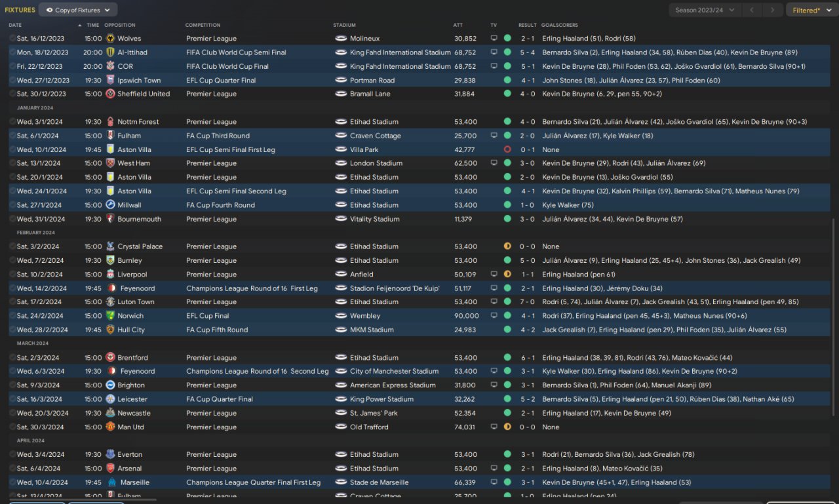Click the stadium icon next to Wembley

pos(341,316)
